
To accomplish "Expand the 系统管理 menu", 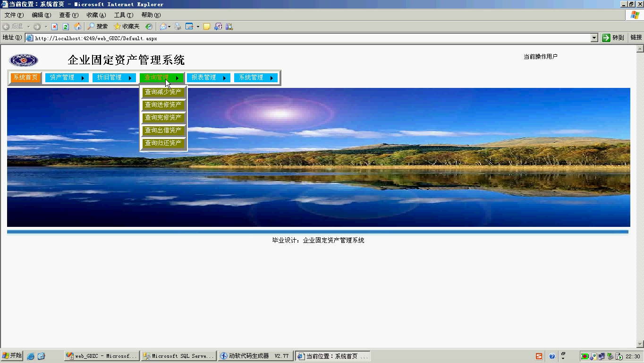I will click(x=255, y=78).
